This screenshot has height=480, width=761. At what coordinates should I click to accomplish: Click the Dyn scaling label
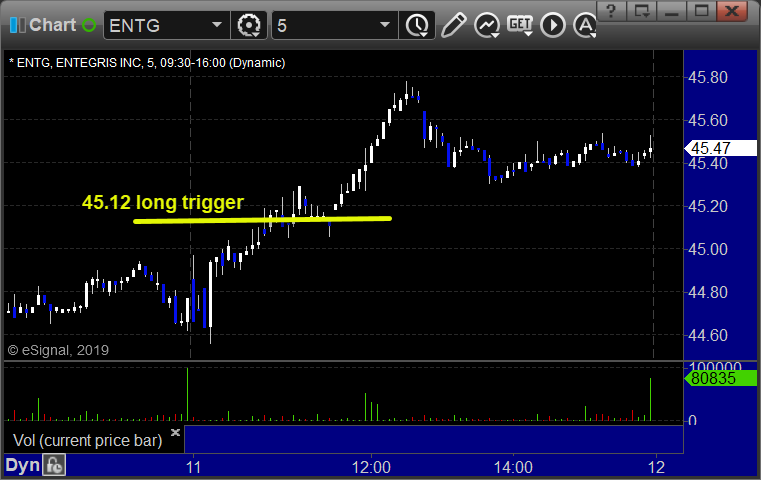[x=22, y=465]
